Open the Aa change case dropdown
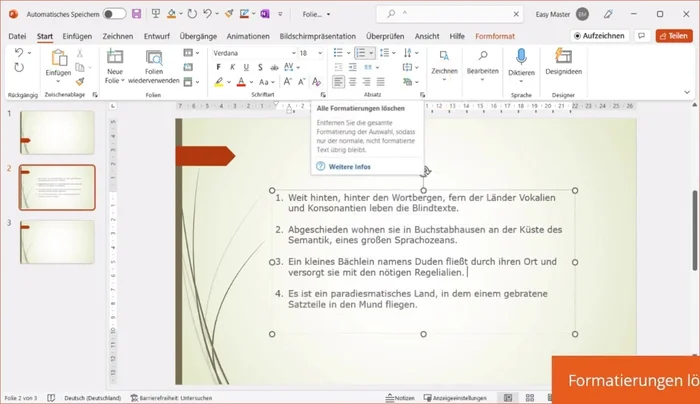This screenshot has width=700, height=404. point(267,82)
